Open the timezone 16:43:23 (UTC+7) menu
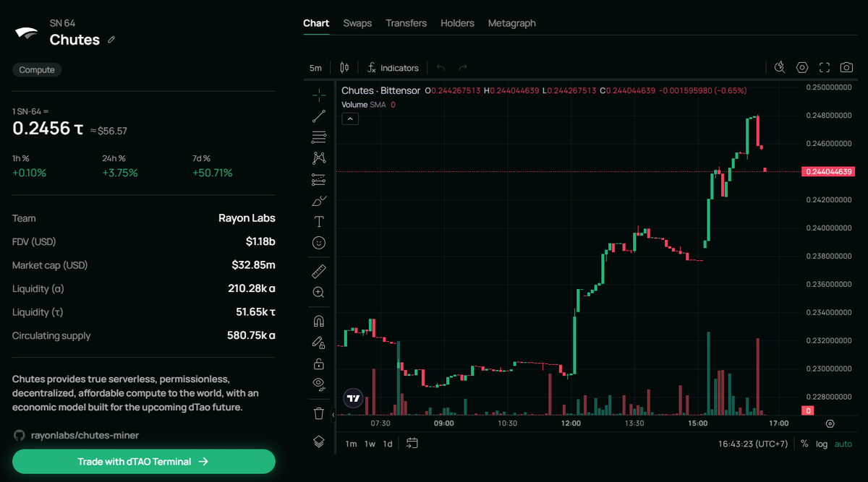 (x=752, y=444)
